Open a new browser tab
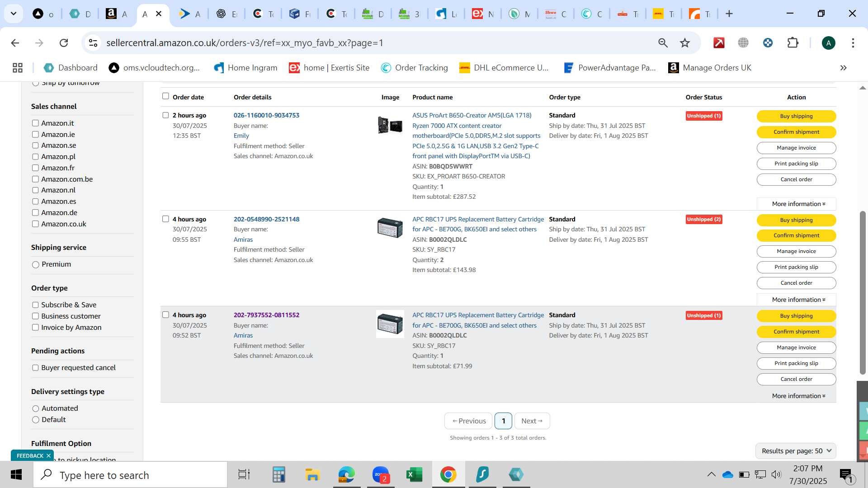 tap(729, 14)
